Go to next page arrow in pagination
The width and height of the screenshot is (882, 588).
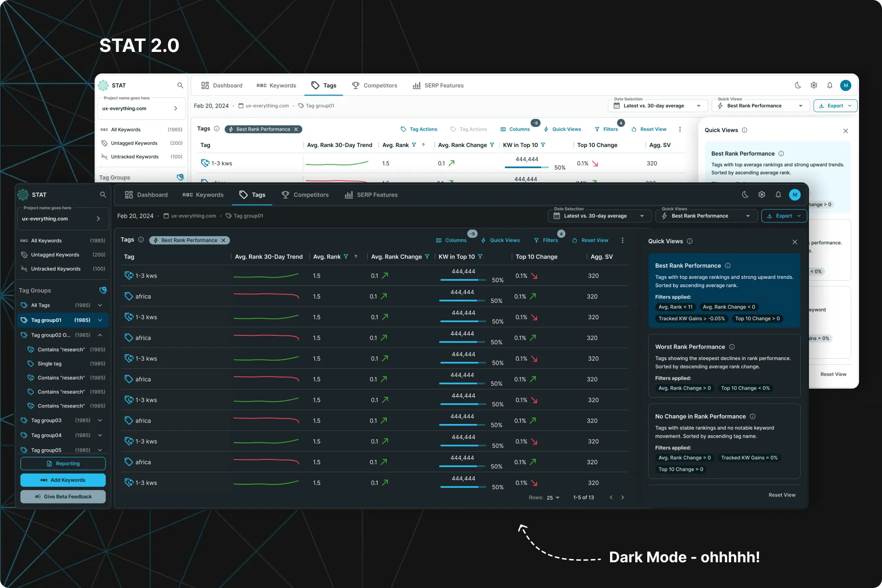(622, 498)
